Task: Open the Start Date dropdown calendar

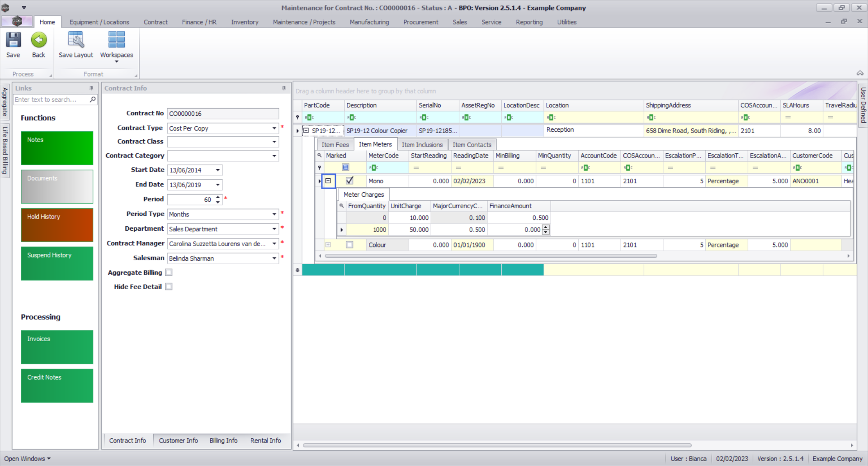Action: tap(217, 170)
